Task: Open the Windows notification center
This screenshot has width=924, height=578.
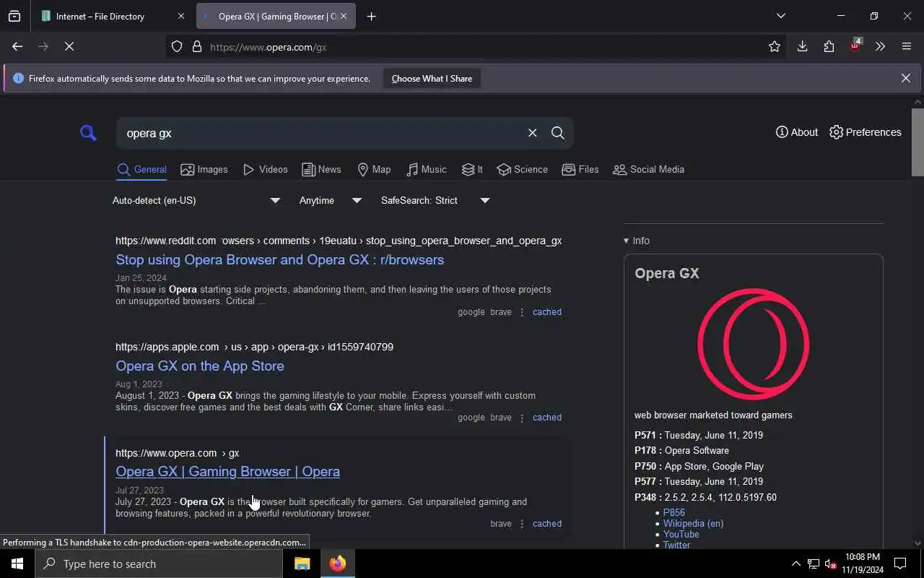Action: pos(900,564)
